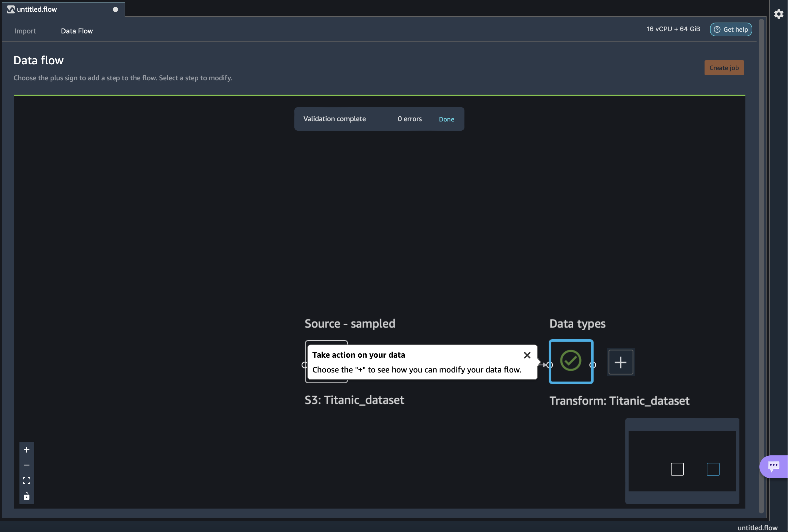Open the purple chat feedback bubble
The image size is (788, 532).
pyautogui.click(x=774, y=467)
